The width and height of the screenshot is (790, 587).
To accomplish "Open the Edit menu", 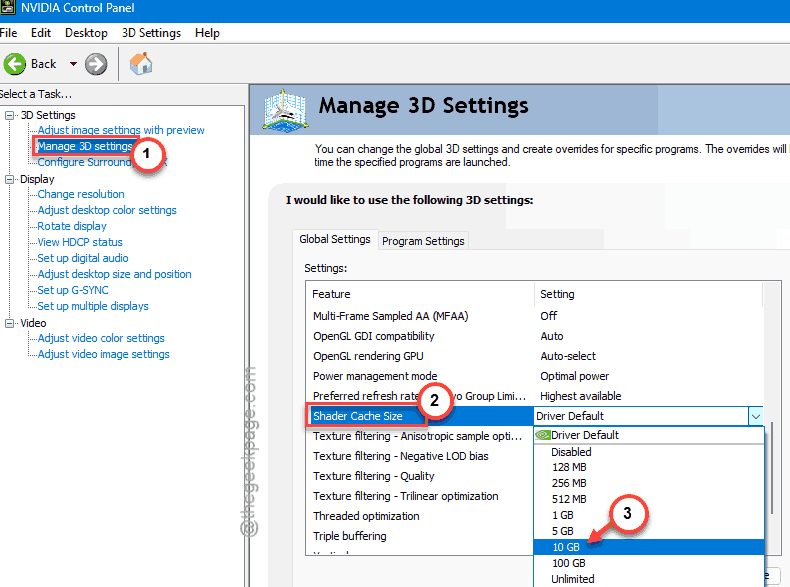I will coord(41,33).
